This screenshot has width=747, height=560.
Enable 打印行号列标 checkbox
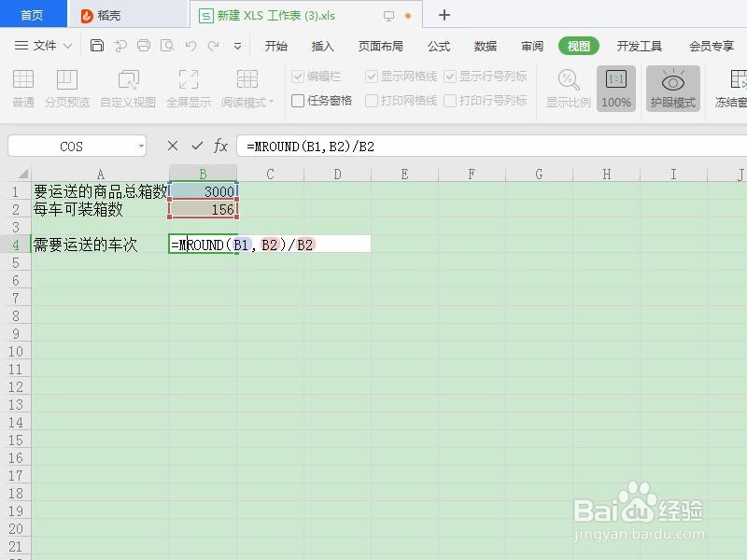[453, 100]
